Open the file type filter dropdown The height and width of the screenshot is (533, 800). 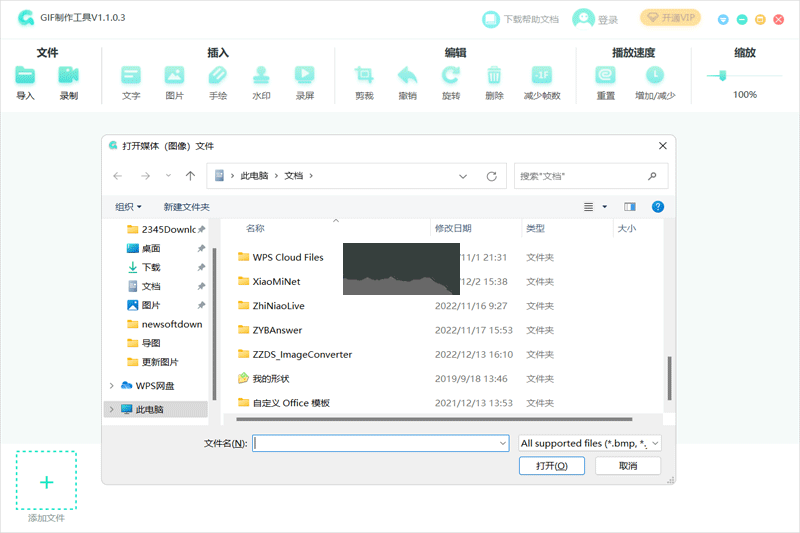[589, 442]
